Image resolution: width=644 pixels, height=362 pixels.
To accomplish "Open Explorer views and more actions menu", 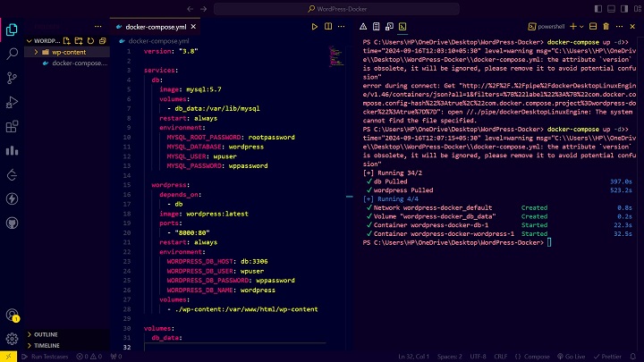I will pos(97,26).
